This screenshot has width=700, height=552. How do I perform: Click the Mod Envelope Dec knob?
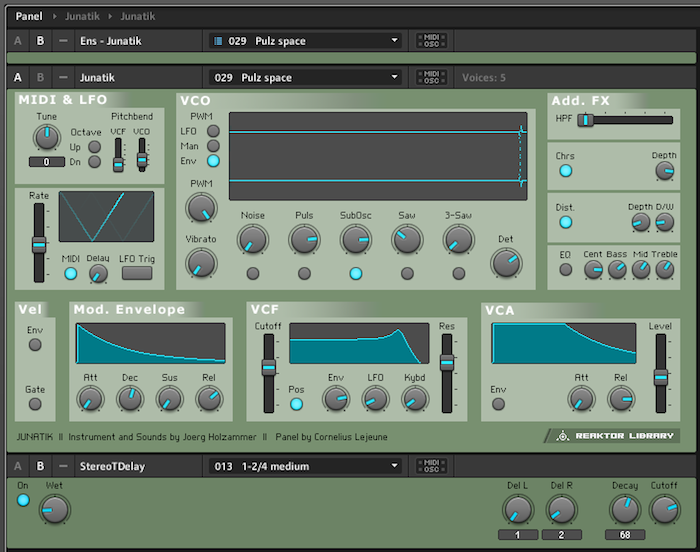click(x=130, y=399)
